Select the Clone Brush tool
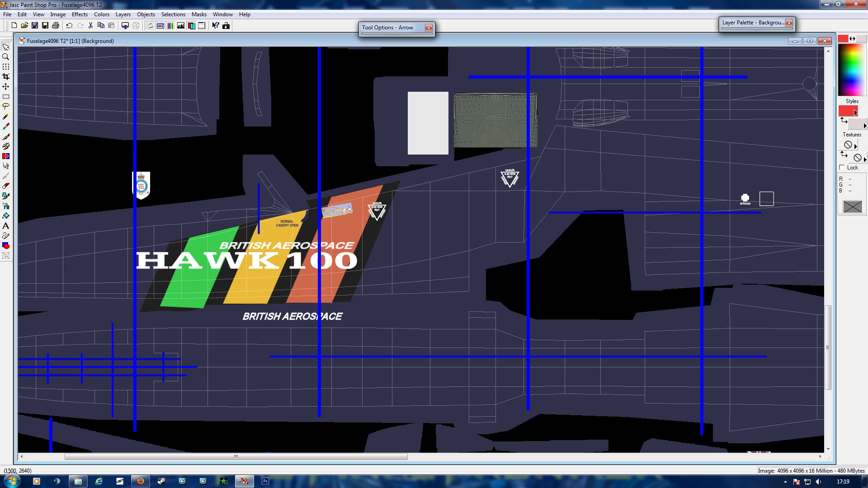The image size is (868, 488). (6, 146)
